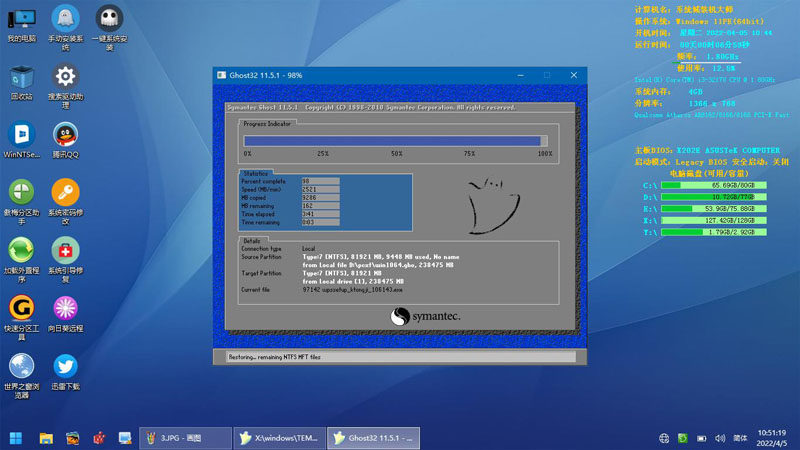Click the Percent complete value 98
800x450 pixels.
point(320,181)
